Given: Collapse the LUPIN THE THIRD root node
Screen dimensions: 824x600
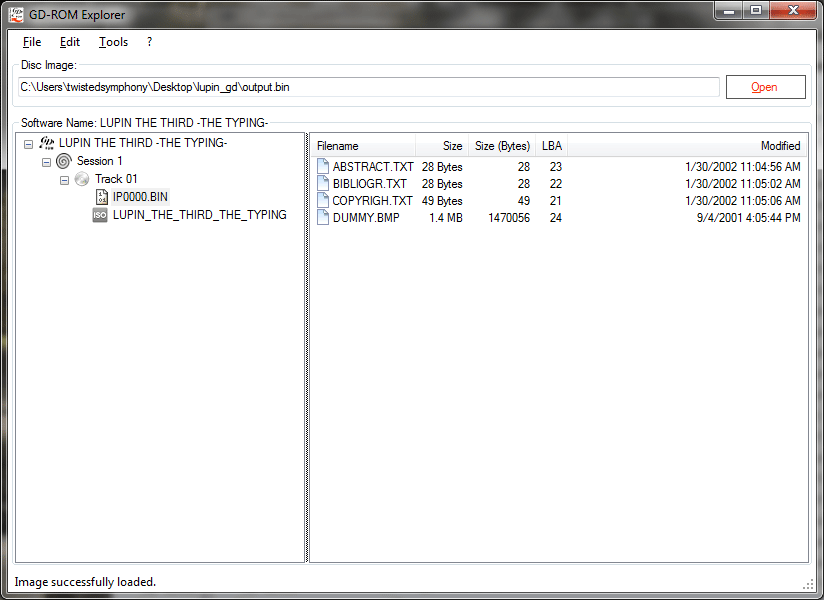Looking at the screenshot, I should click(x=28, y=143).
